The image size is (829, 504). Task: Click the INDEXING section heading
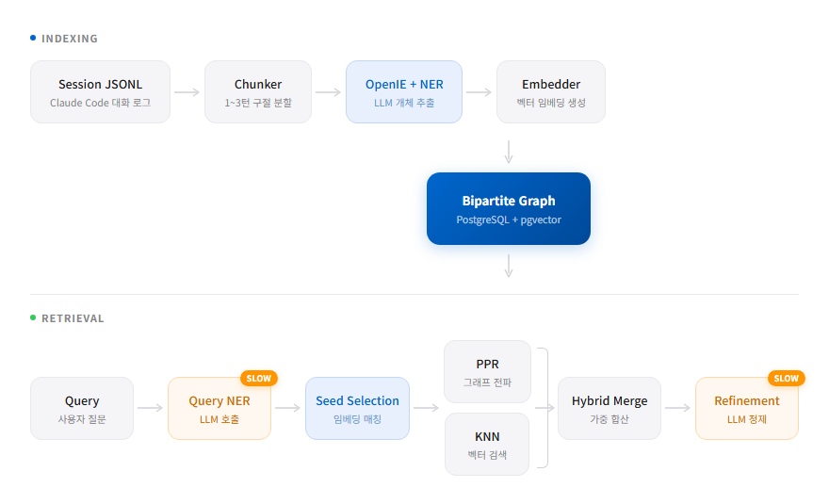tap(70, 39)
